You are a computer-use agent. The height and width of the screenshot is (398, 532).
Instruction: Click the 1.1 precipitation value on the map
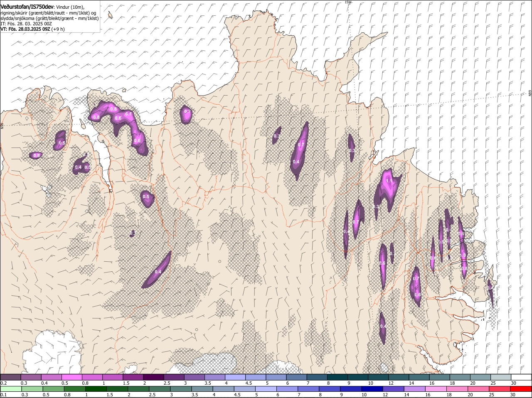[x=389, y=181]
